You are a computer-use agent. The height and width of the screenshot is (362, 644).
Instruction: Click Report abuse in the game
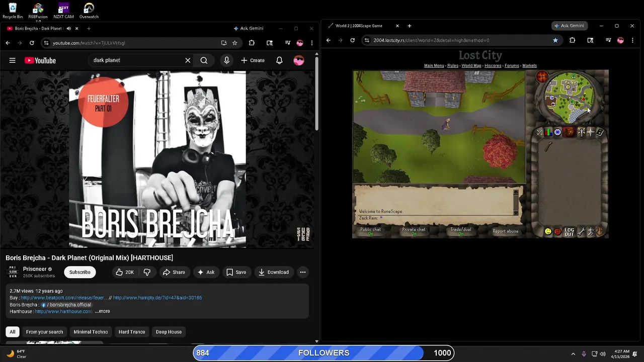pos(506,231)
